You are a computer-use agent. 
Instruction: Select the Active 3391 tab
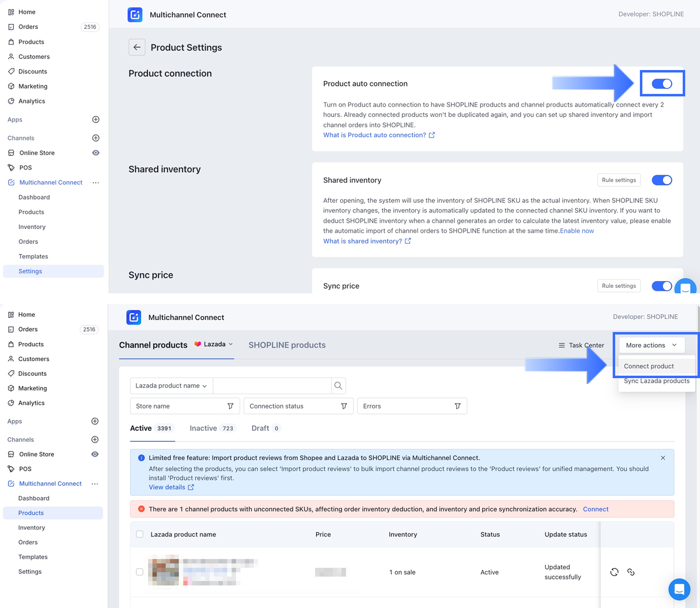click(x=152, y=428)
